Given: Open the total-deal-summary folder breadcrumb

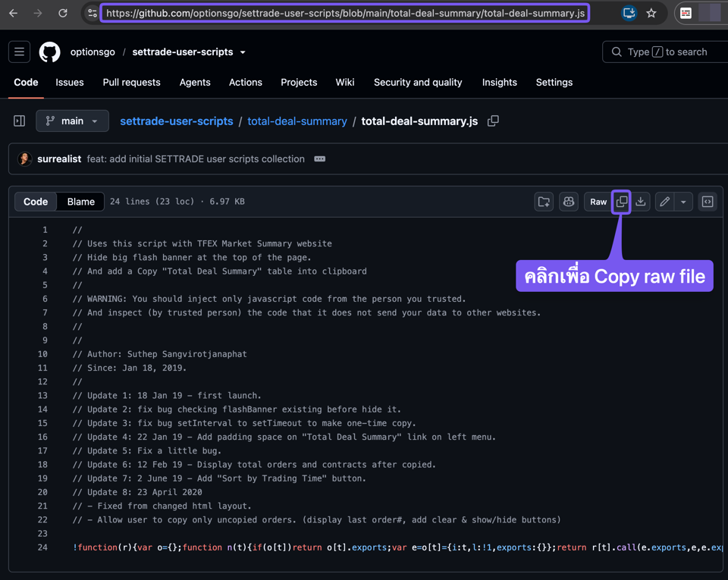Looking at the screenshot, I should [x=297, y=121].
